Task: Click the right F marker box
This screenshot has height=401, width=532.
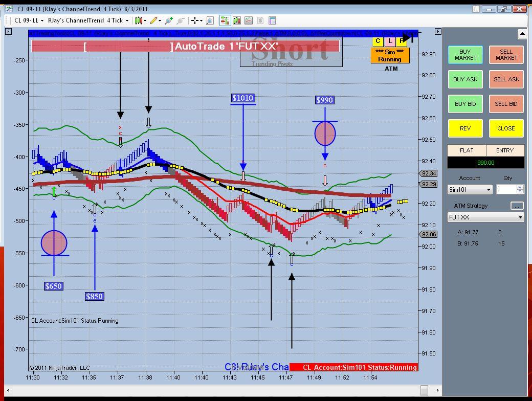Action: pos(438,32)
